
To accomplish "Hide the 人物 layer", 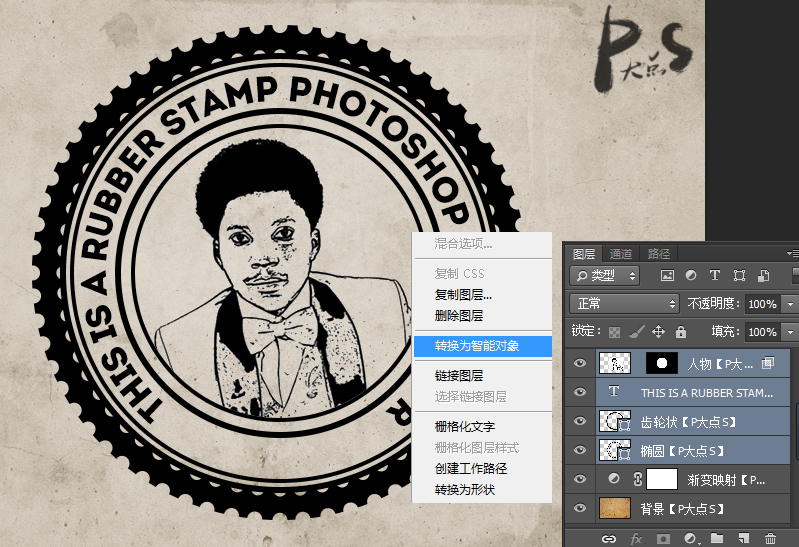I will click(580, 363).
